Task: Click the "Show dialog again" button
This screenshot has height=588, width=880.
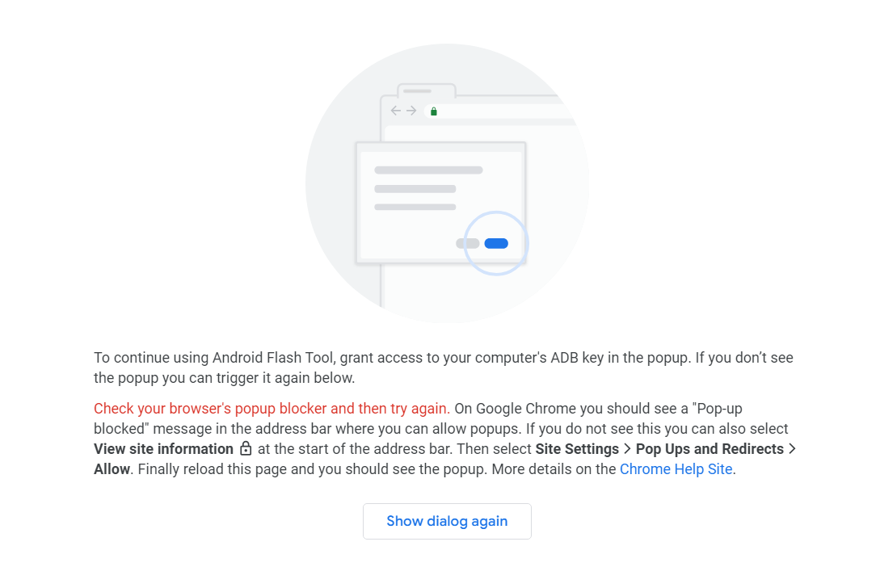Action: [447, 521]
